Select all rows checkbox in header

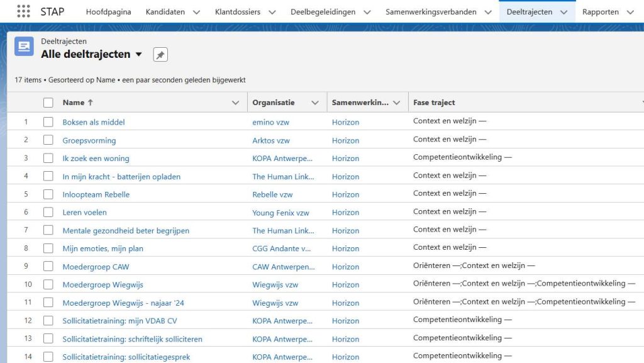tap(48, 103)
